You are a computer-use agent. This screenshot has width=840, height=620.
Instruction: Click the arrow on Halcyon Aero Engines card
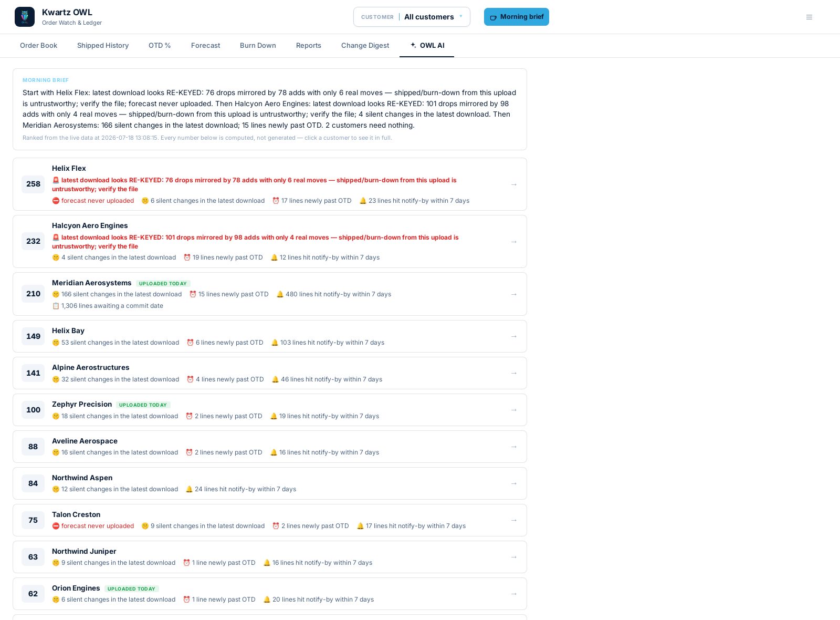514,242
